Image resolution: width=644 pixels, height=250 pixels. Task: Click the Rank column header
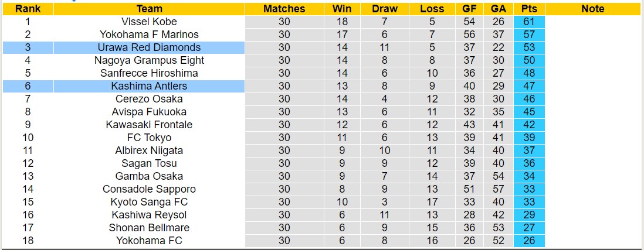point(27,9)
